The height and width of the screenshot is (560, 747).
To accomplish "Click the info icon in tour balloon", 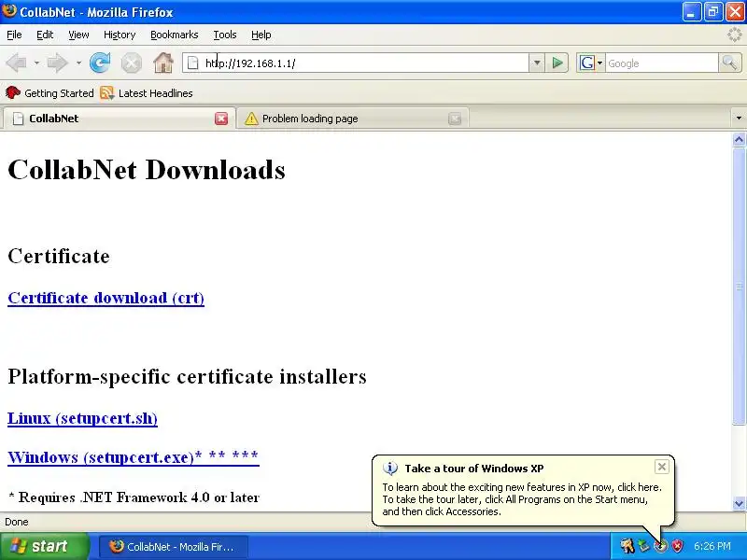I will coord(390,469).
